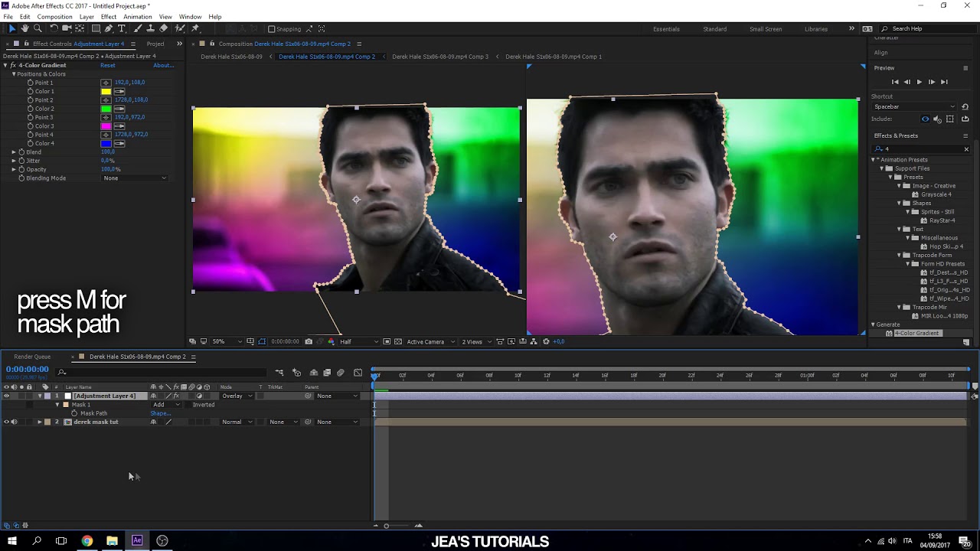980x551 pixels.
Task: Hide the derek mask tut layer
Action: [x=6, y=422]
